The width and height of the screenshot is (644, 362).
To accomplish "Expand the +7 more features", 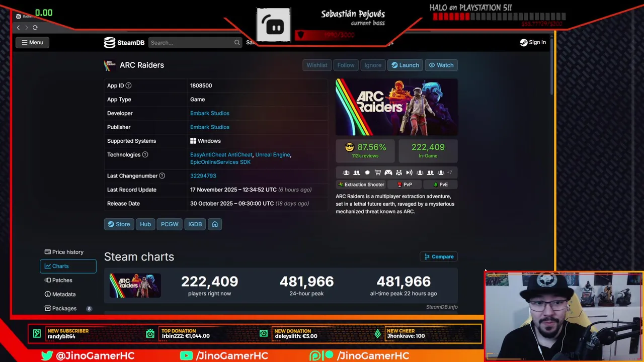I will 450,172.
